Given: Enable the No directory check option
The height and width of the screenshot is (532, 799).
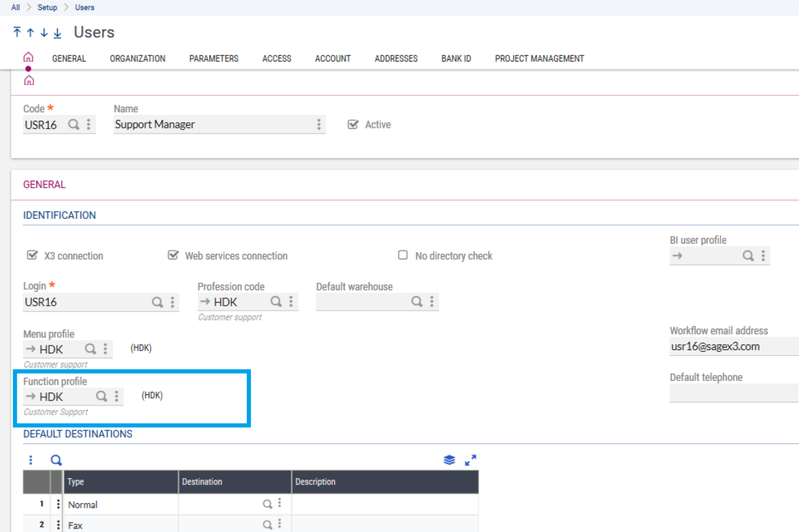Looking at the screenshot, I should tap(403, 254).
